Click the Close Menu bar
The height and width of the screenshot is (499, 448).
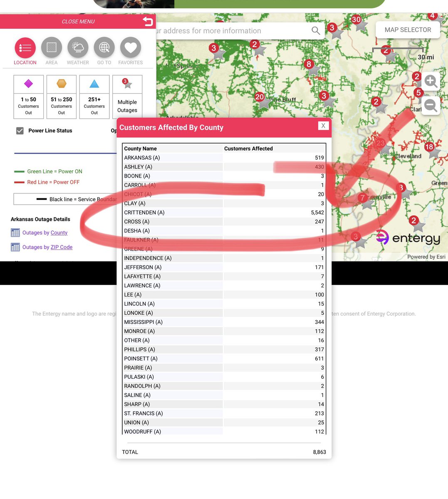coord(78,22)
